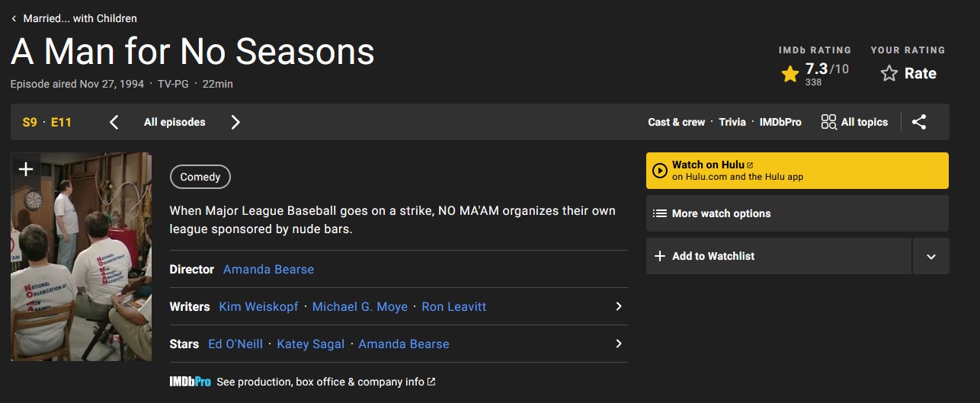This screenshot has height=403, width=980.
Task: Open the TV-PG rating info
Action: [173, 84]
